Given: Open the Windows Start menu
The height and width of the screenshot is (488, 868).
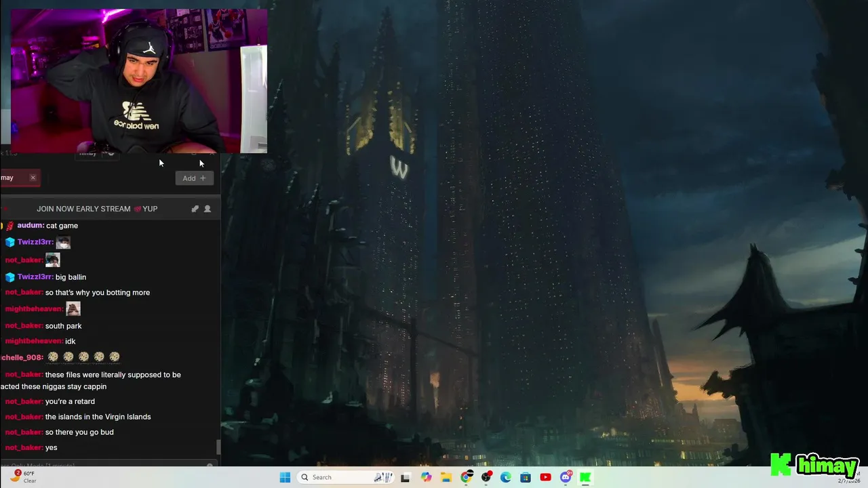Looking at the screenshot, I should tap(285, 477).
